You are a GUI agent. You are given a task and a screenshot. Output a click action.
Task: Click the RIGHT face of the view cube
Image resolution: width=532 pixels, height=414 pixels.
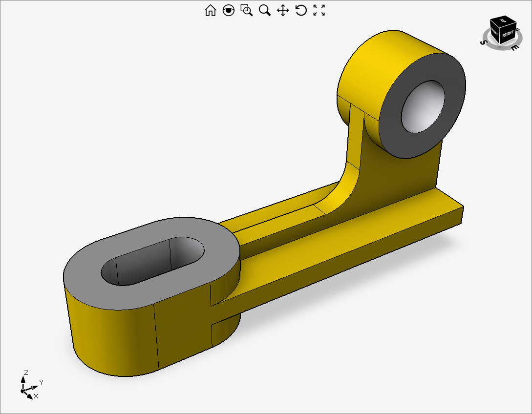[508, 34]
